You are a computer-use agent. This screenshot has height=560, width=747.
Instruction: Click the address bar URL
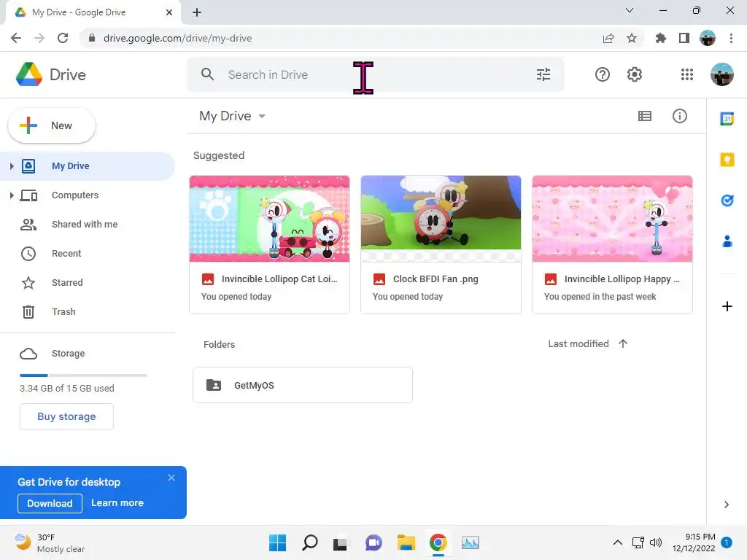(x=178, y=38)
